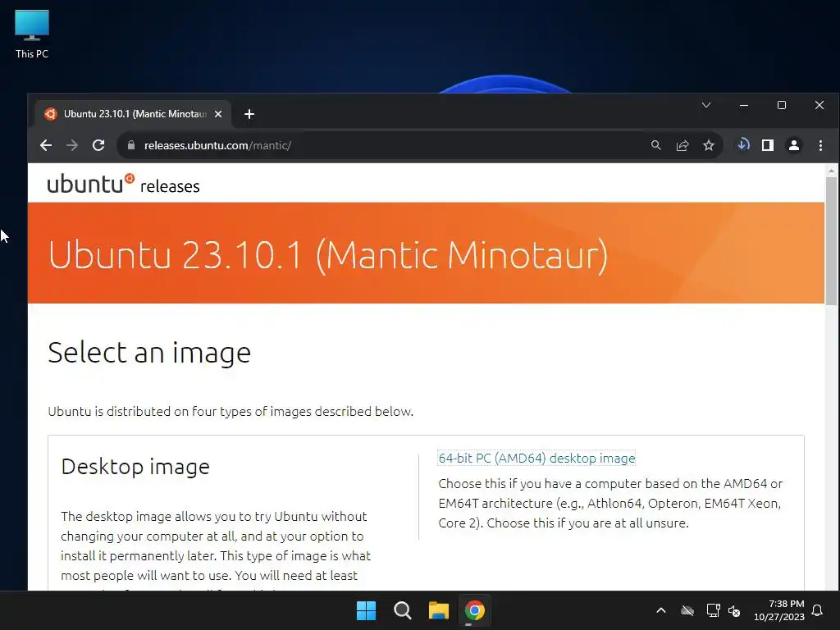The image size is (840, 630).
Task: Open Chrome three-dot menu
Action: point(820,145)
